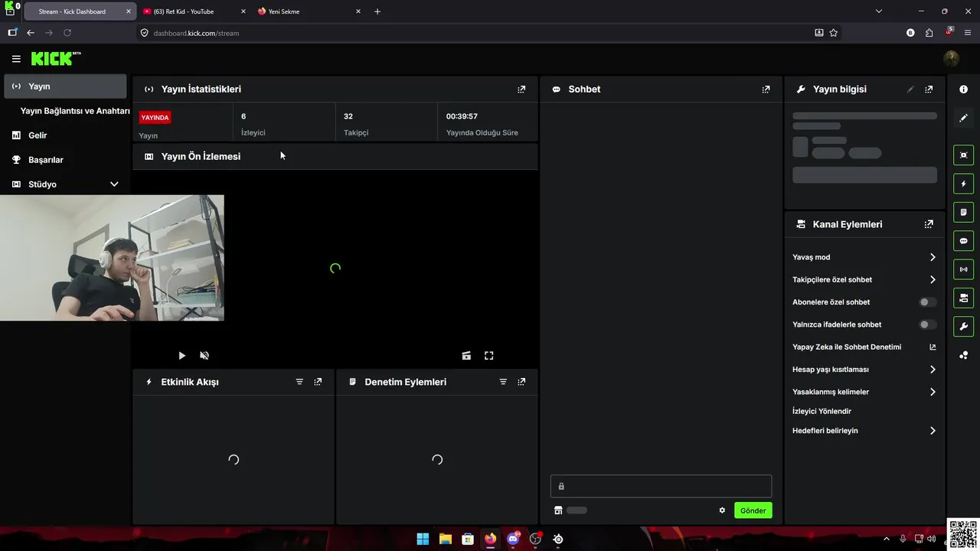The image size is (980, 551).
Task: Open the hamburger menu beside the Kick logo
Action: pos(16,59)
